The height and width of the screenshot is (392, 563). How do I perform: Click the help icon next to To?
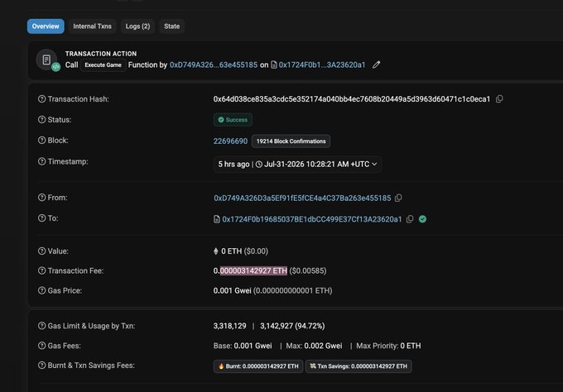click(x=41, y=218)
